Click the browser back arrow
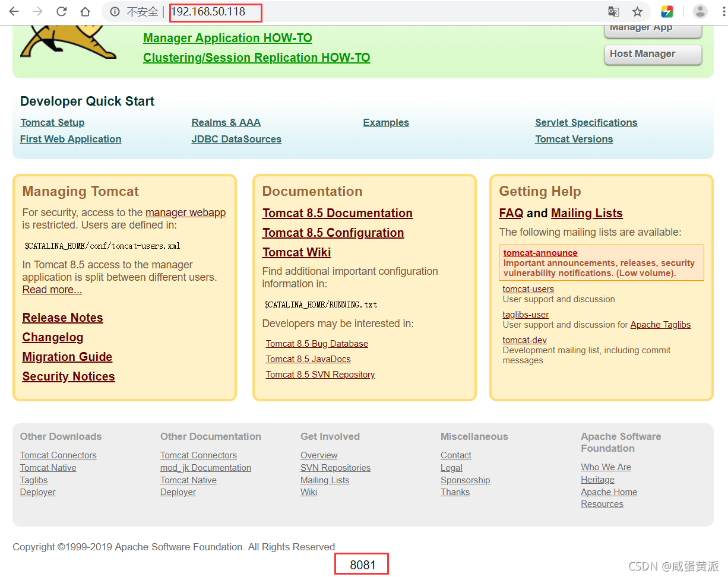This screenshot has width=728, height=577. (x=14, y=11)
